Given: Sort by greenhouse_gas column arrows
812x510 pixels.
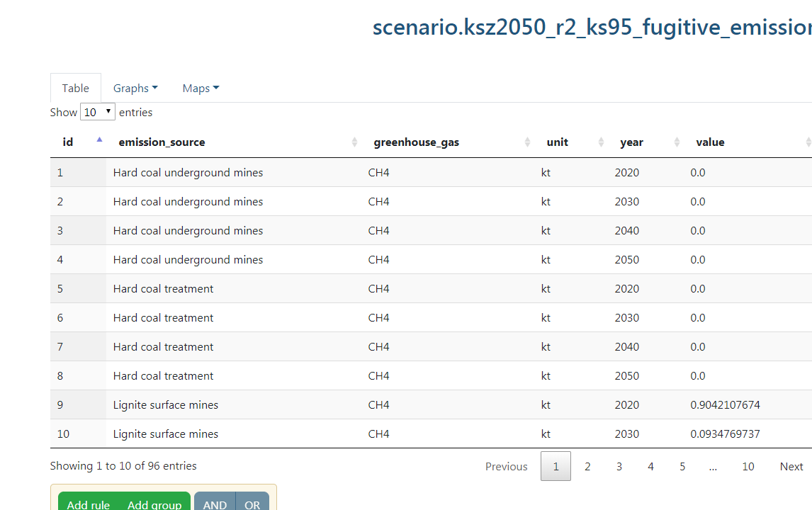Looking at the screenshot, I should click(527, 142).
